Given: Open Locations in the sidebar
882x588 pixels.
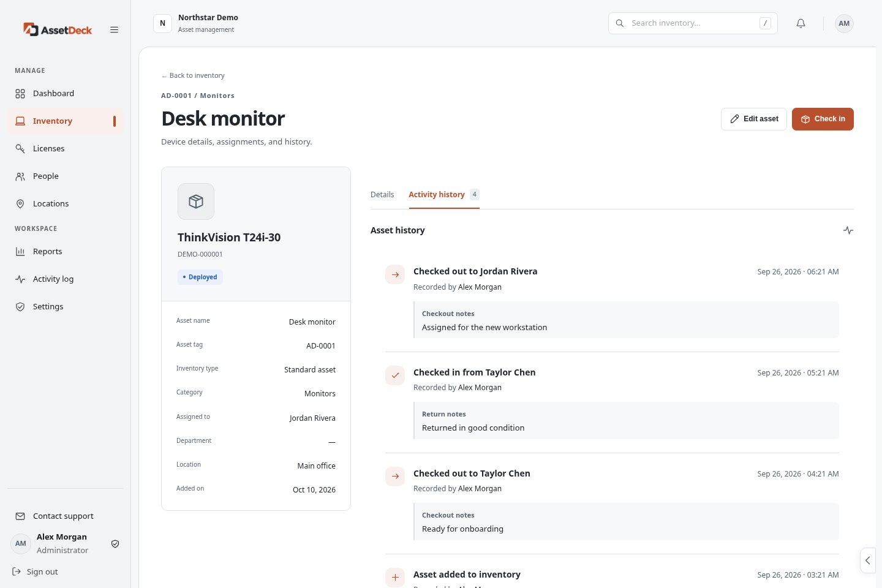Looking at the screenshot, I should pyautogui.click(x=65, y=203).
